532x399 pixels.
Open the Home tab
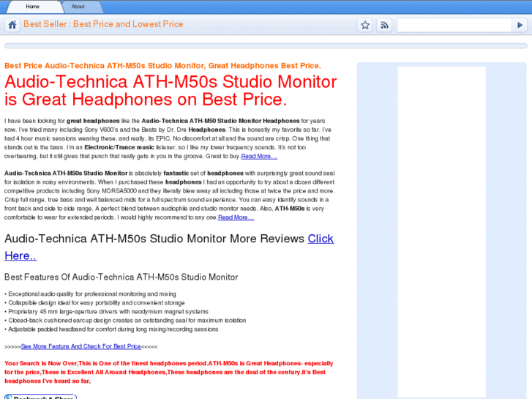(33, 7)
